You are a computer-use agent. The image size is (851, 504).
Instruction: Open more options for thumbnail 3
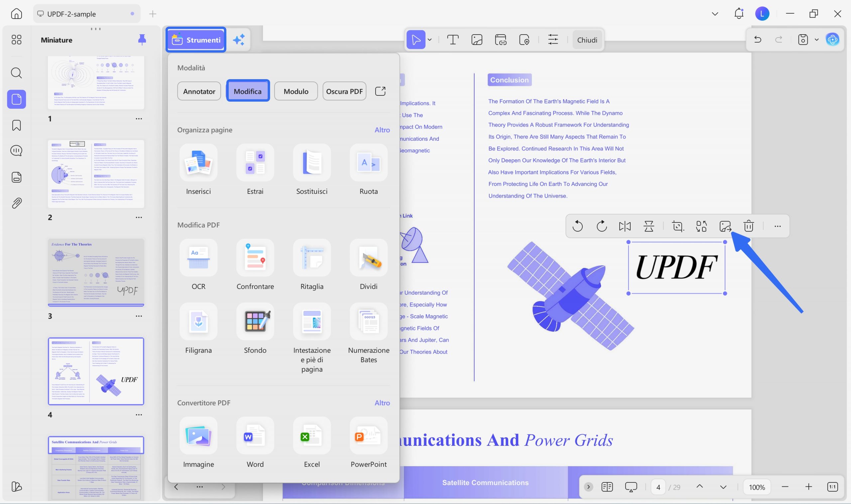pyautogui.click(x=139, y=316)
